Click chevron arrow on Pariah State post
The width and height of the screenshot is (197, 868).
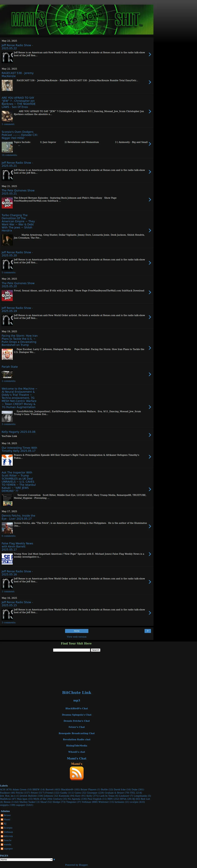point(150,374)
